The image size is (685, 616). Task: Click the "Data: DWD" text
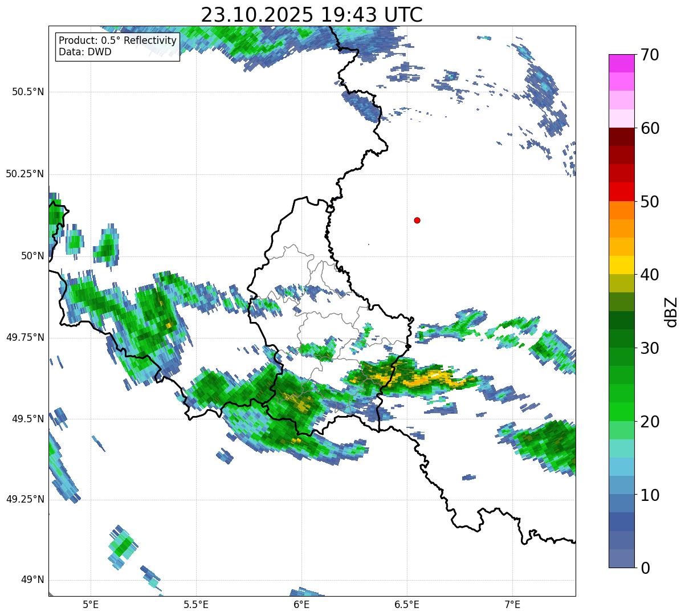pyautogui.click(x=85, y=52)
